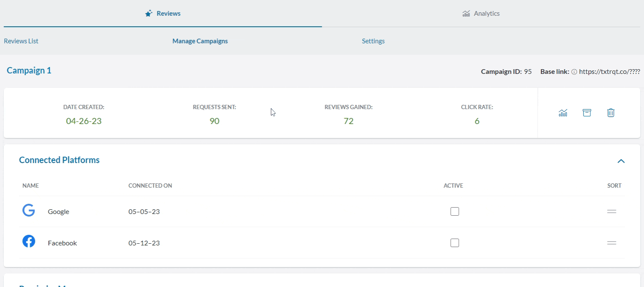Archive Campaign 1 using the box icon
Screen dimensions: 644x287
[x=587, y=113]
